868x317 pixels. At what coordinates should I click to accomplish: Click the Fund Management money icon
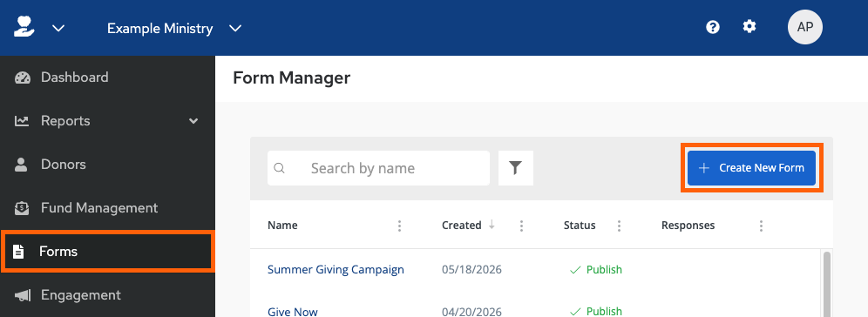point(22,208)
